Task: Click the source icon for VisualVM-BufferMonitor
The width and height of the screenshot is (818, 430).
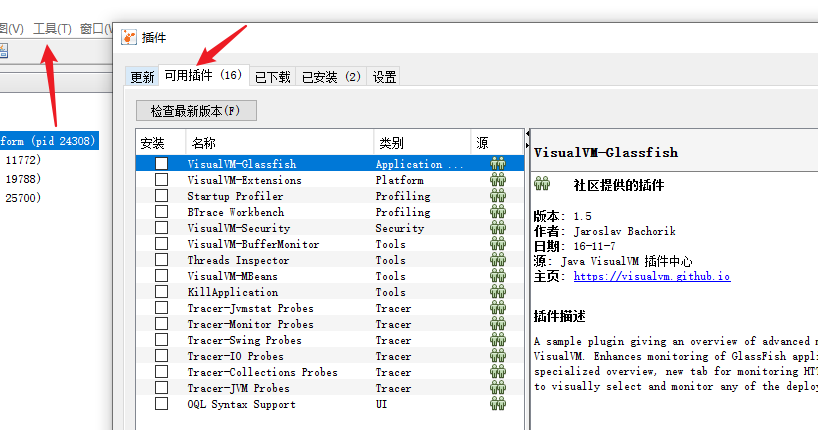Action: 498,244
